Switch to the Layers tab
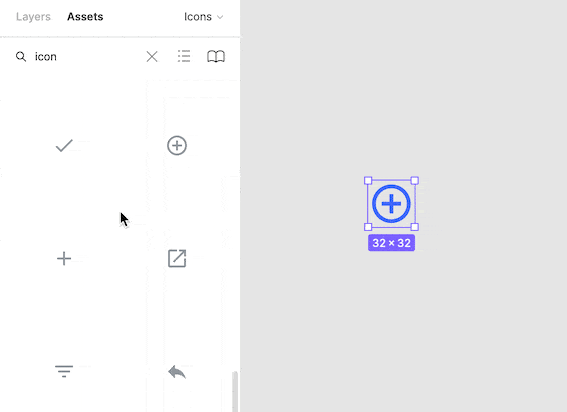The height and width of the screenshot is (412, 567). coord(33,17)
